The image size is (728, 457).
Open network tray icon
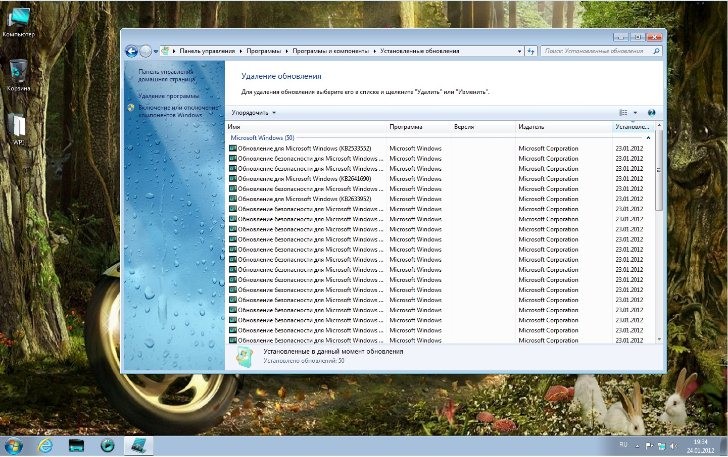[x=661, y=446]
